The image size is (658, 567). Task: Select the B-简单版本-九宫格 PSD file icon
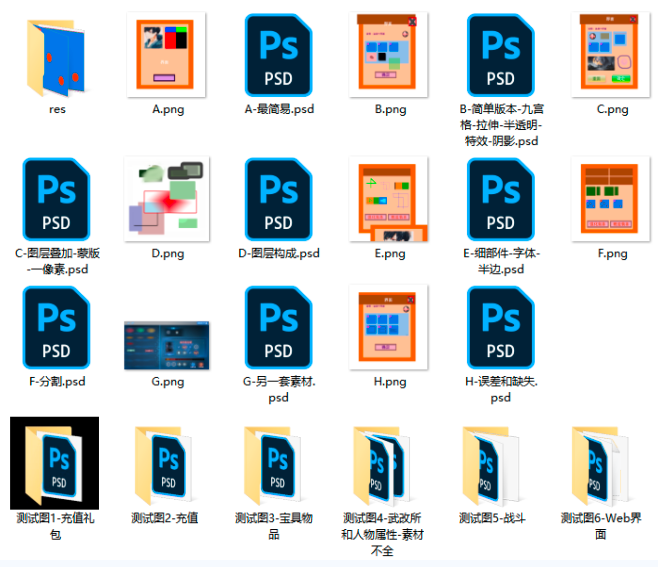tap(500, 55)
